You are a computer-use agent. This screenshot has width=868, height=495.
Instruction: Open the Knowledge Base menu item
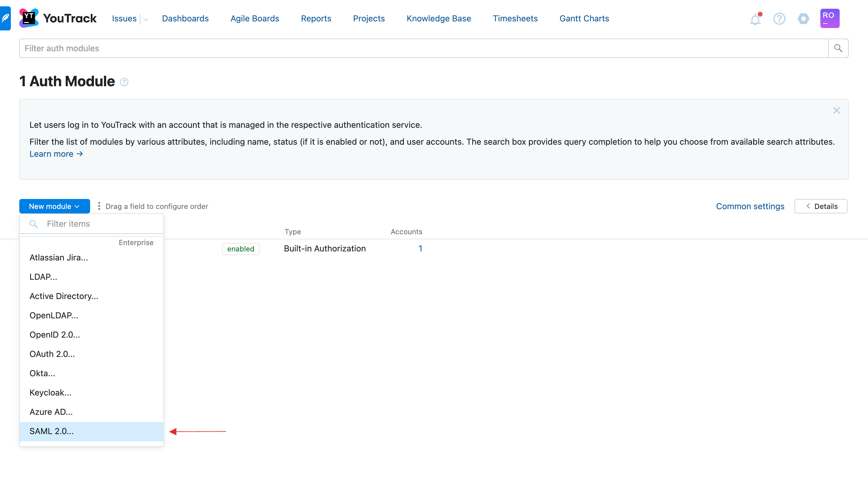click(x=438, y=18)
